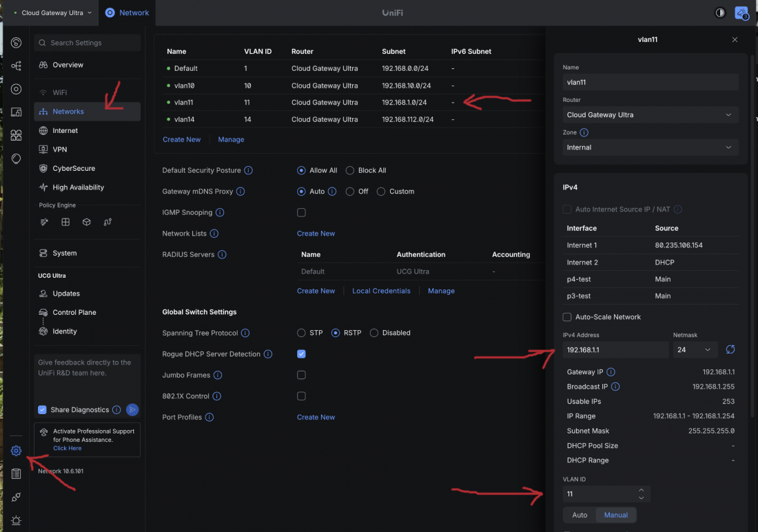Viewport: 758px width, 532px height.
Task: Open the Default network row
Action: (x=353, y=68)
